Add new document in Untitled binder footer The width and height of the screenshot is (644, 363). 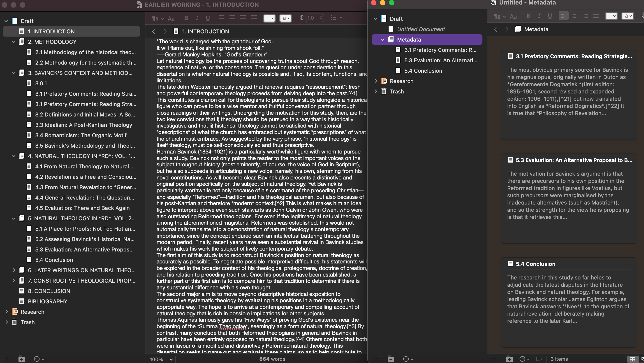pos(376,359)
